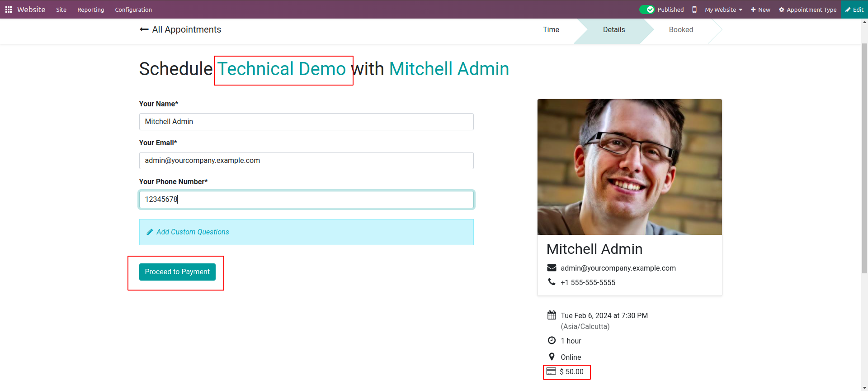Click the (Asia/Calcutta) timezone text
The height and width of the screenshot is (391, 868).
585,327
